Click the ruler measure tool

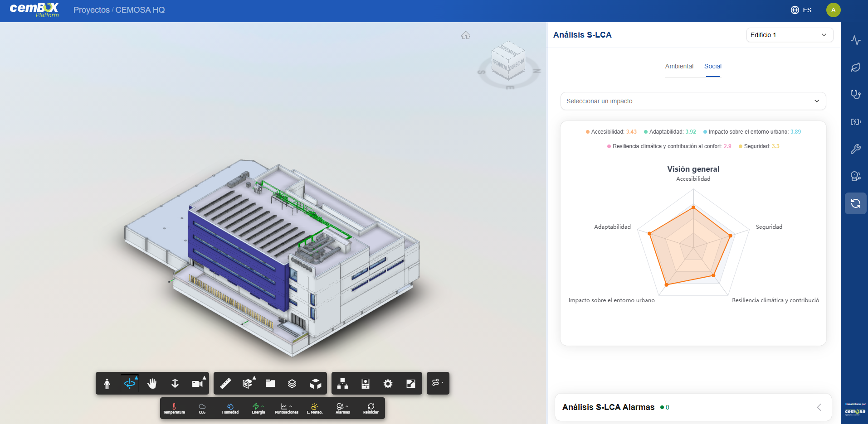pos(225,384)
